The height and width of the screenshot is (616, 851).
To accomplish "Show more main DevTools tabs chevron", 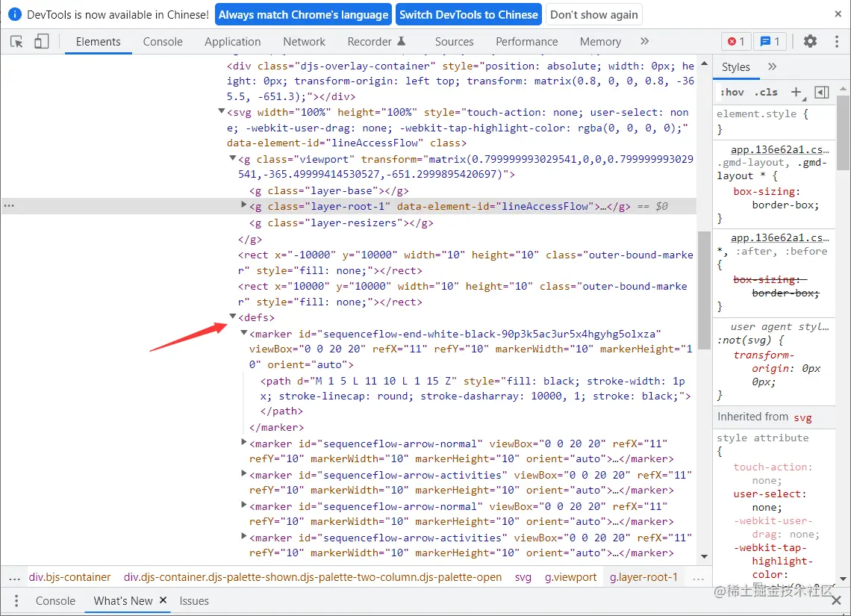I will pyautogui.click(x=644, y=41).
